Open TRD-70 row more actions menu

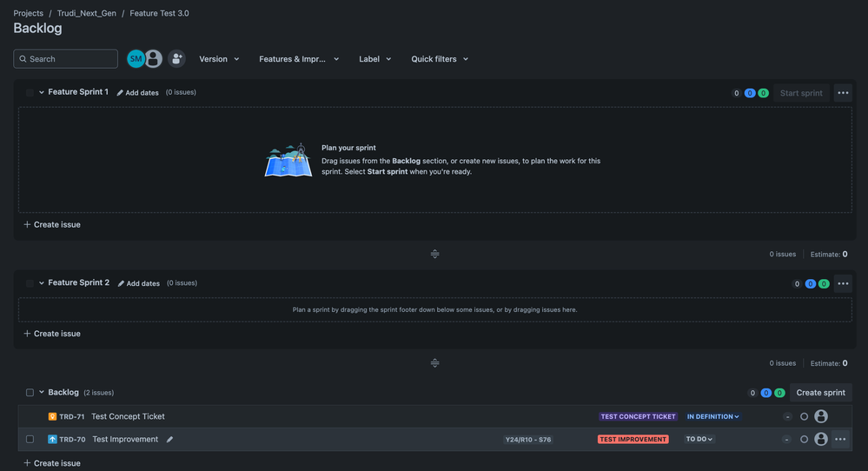[840, 440]
